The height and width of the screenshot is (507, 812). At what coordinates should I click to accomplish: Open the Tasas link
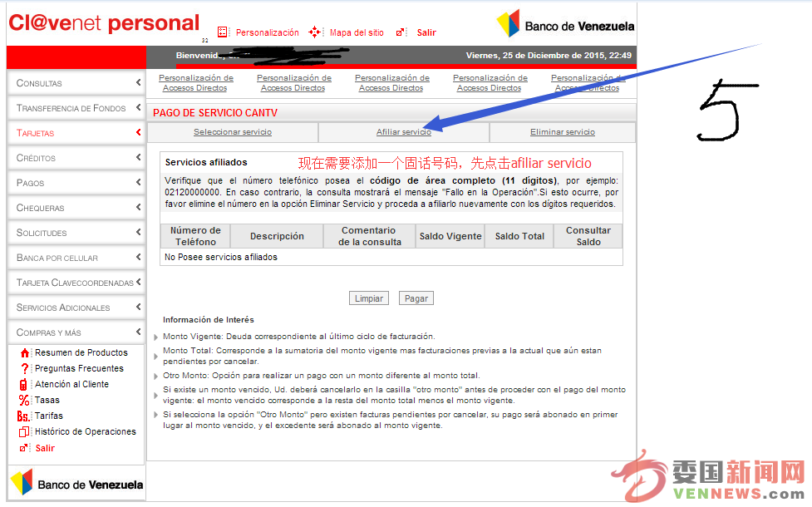click(x=47, y=400)
